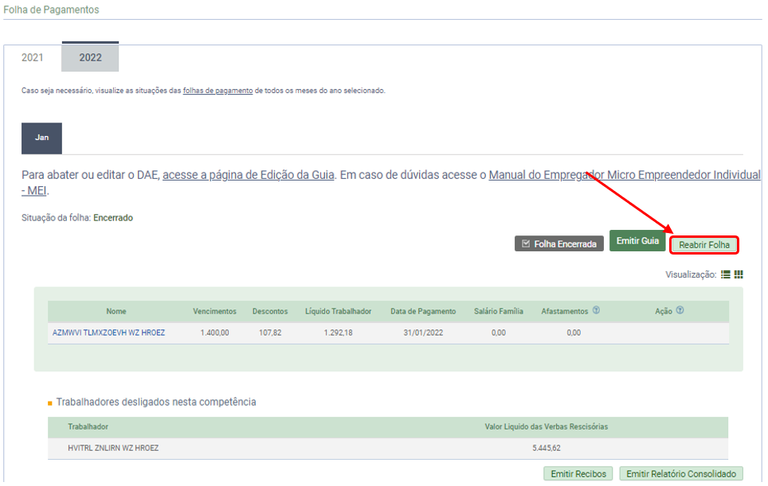Image resolution: width=768 pixels, height=486 pixels.
Task: Click Emitir Recibos button
Action: click(x=577, y=473)
